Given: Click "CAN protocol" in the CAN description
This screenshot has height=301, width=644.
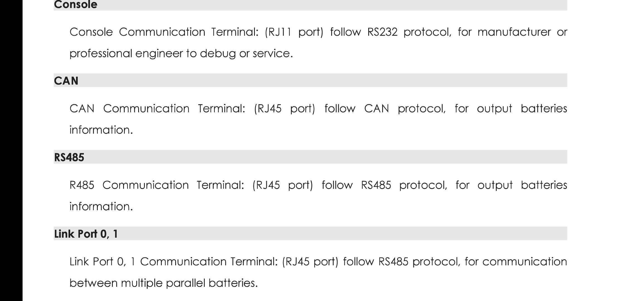Looking at the screenshot, I should pyautogui.click(x=404, y=109).
